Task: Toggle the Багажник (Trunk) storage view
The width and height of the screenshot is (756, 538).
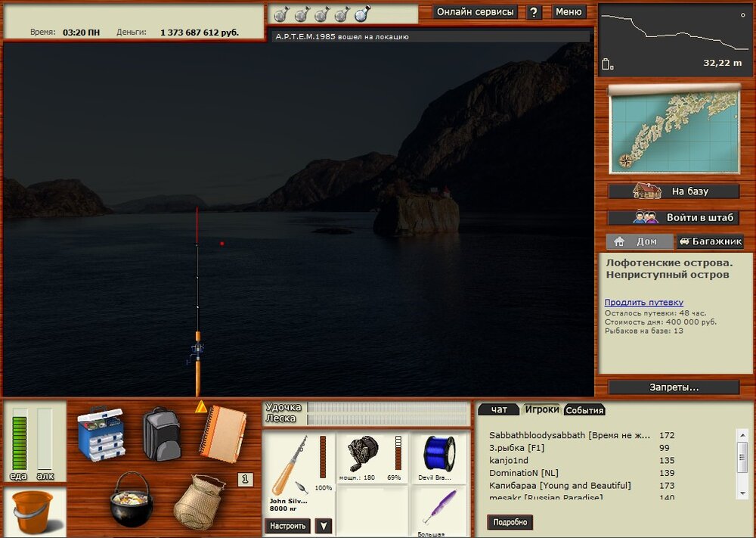Action: (x=709, y=241)
